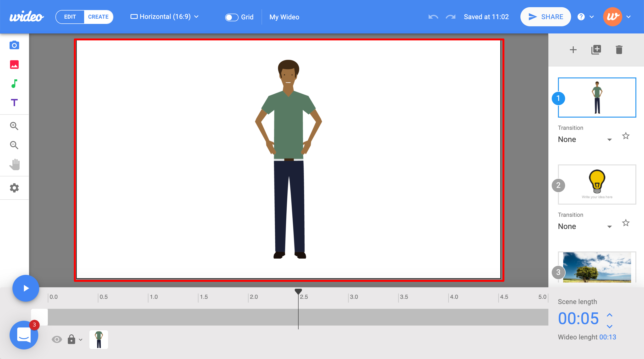Open the Horizontal (16:9) format dropdown
The width and height of the screenshot is (644, 359).
pyautogui.click(x=165, y=17)
